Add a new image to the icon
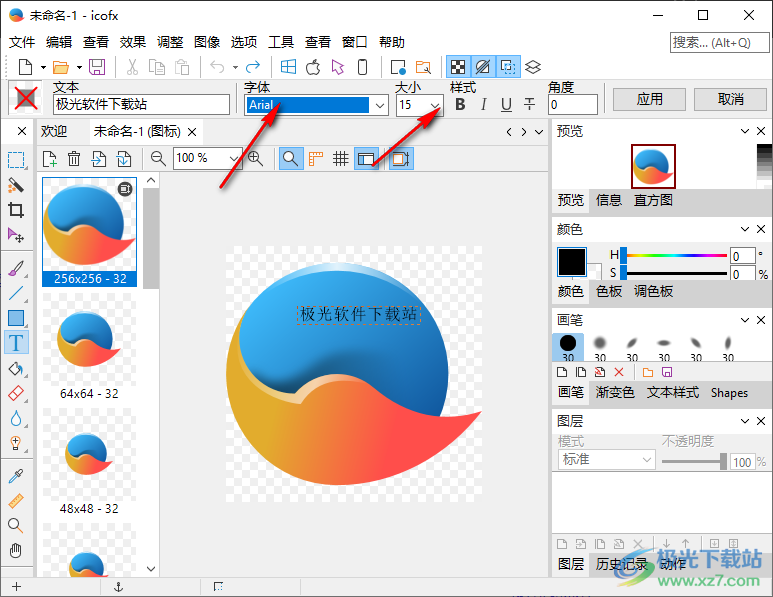This screenshot has height=597, width=773. pyautogui.click(x=49, y=159)
